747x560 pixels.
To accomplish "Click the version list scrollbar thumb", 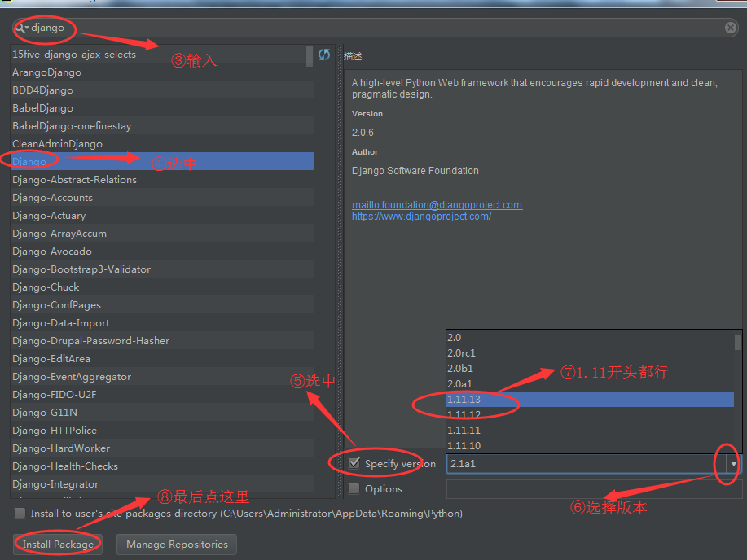I will 737,343.
